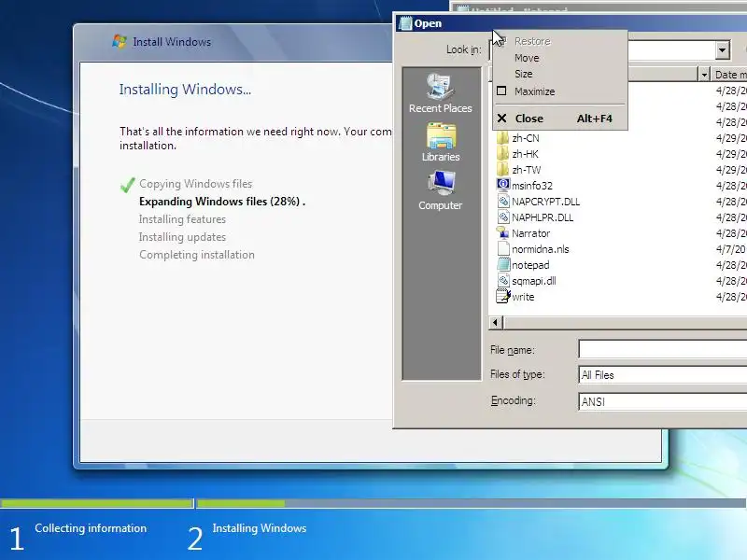Choose Maximize from the system menu
The height and width of the screenshot is (560, 747).
[559, 91]
